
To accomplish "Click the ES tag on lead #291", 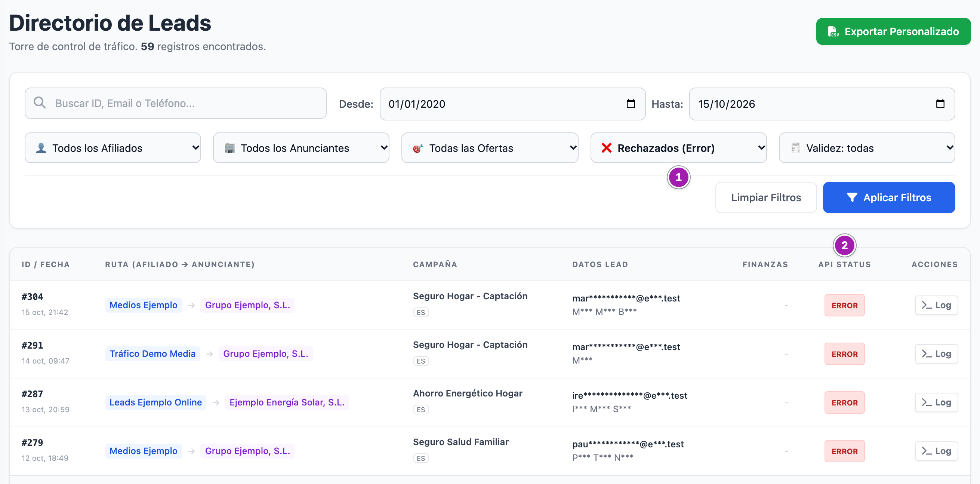I will pos(421,361).
